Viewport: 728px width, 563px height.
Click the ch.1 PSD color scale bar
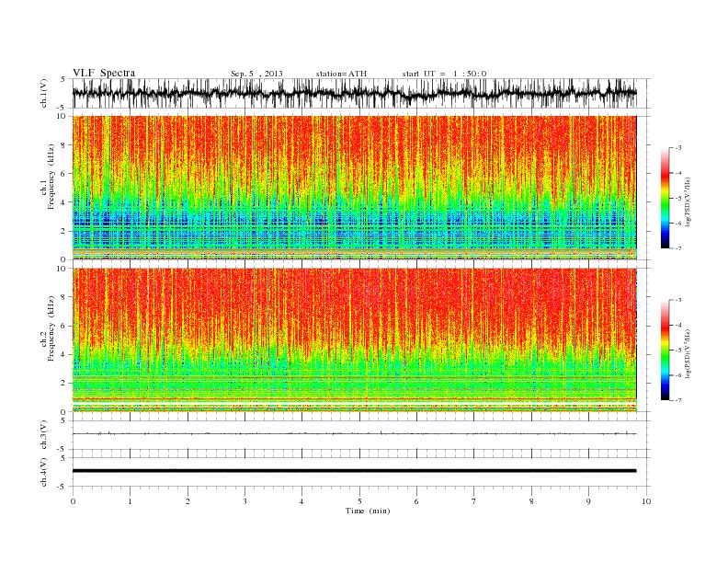click(x=665, y=198)
